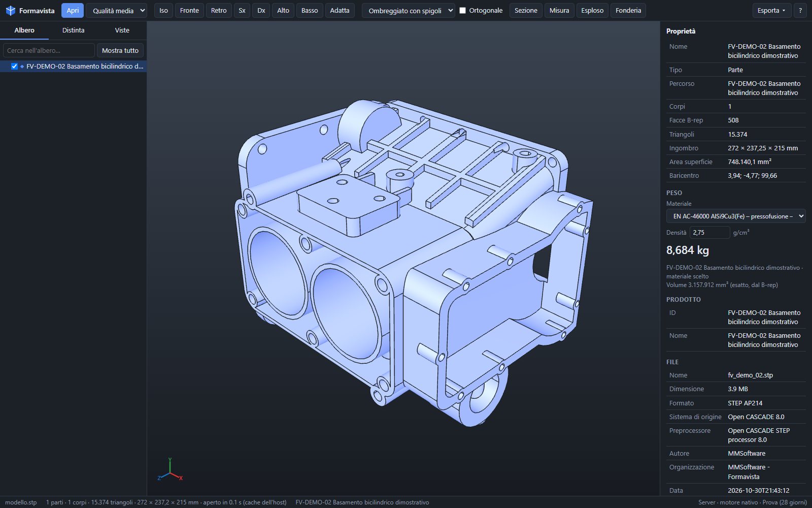Select the Basso view
Screen dimensions: 812x508
(x=310, y=11)
